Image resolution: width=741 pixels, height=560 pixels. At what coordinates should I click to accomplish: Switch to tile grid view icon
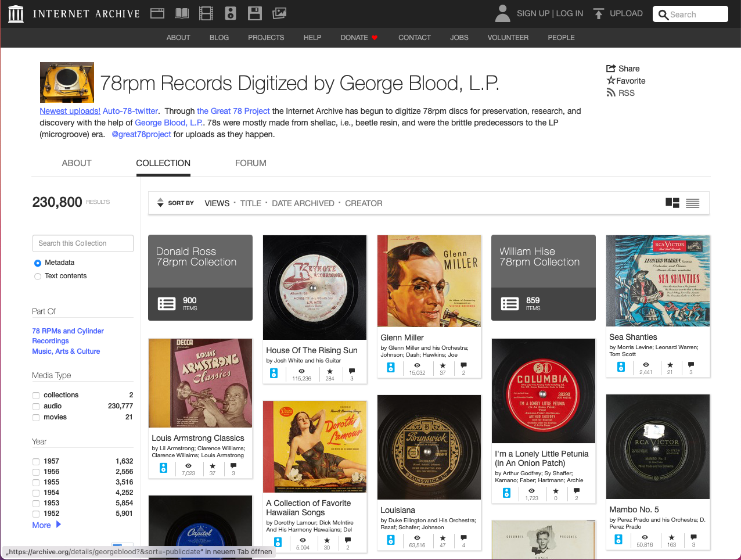coord(672,203)
